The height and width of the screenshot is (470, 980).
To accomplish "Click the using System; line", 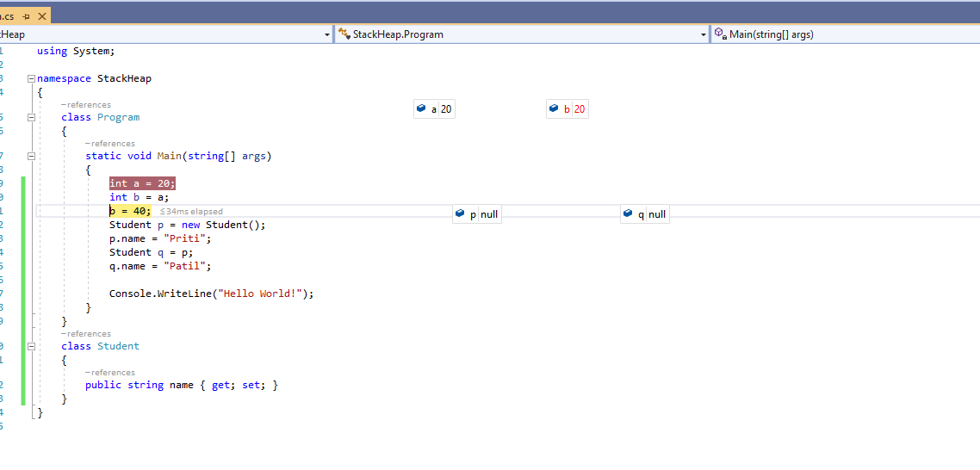I will (77, 52).
